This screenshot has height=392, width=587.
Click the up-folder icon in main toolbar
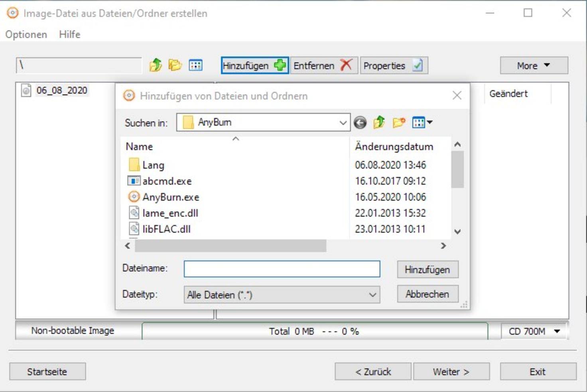(x=156, y=65)
